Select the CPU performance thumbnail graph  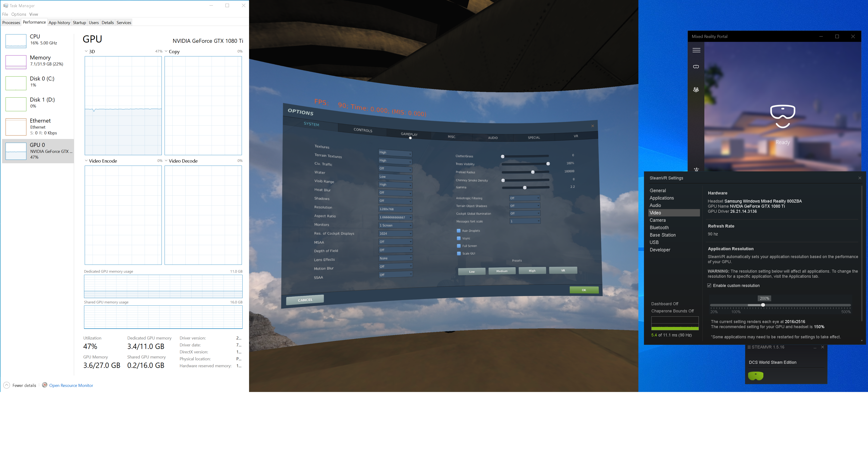click(16, 41)
